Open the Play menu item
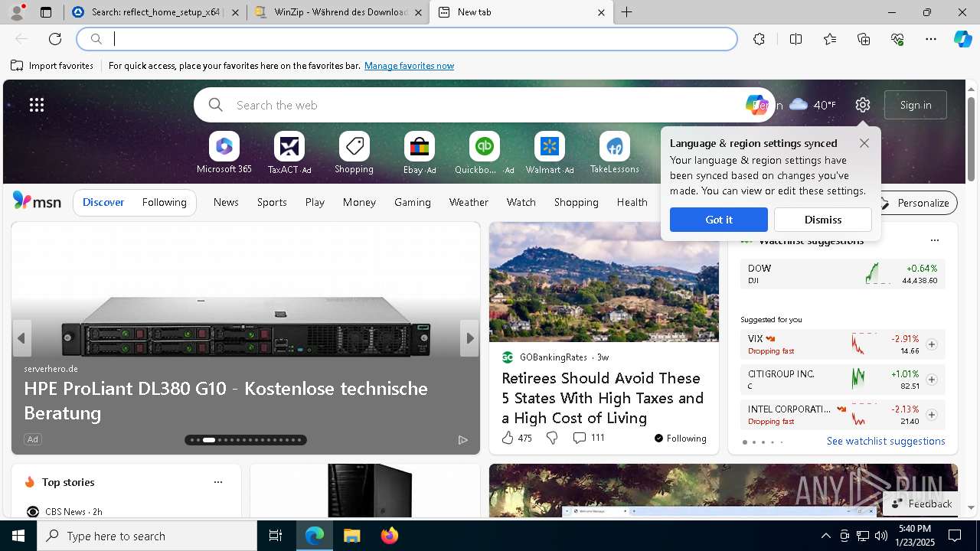980x551 pixels. 315,202
